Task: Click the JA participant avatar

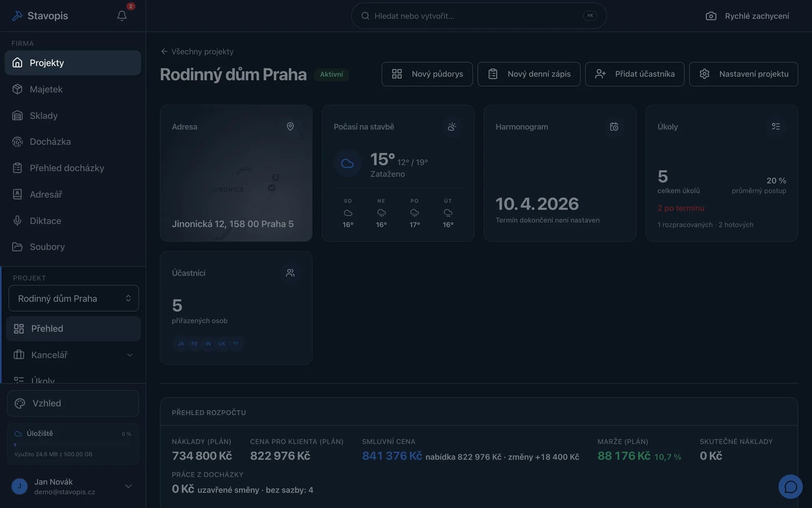Action: 181,343
